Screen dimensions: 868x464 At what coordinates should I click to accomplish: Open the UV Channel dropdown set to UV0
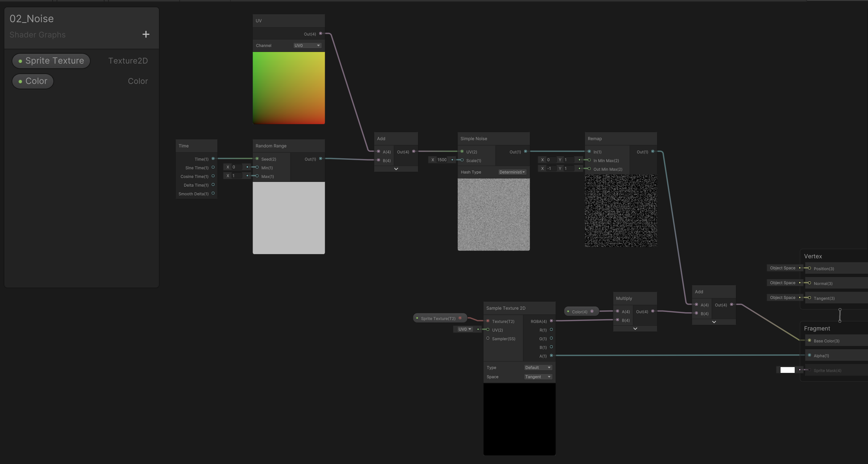point(307,45)
